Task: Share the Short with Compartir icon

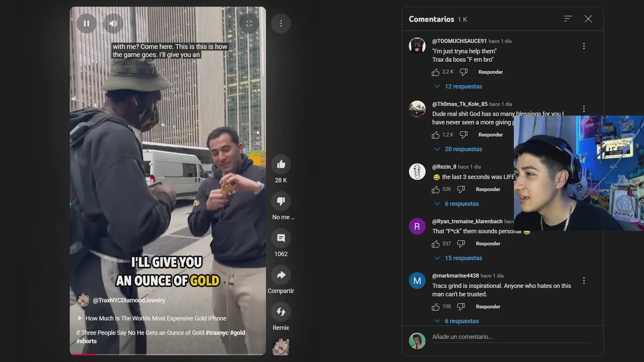Action: pyautogui.click(x=281, y=275)
